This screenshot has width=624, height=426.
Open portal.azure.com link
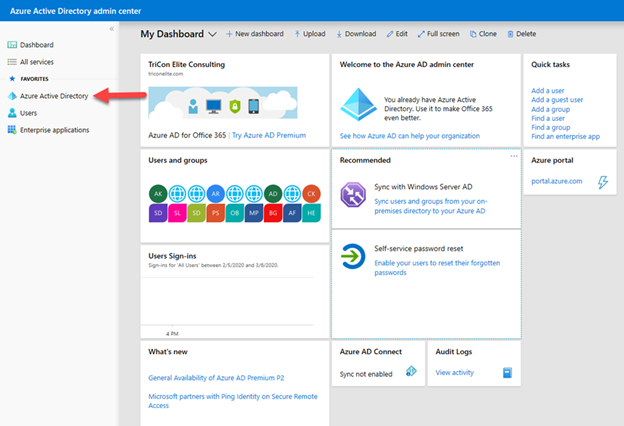pyautogui.click(x=556, y=181)
